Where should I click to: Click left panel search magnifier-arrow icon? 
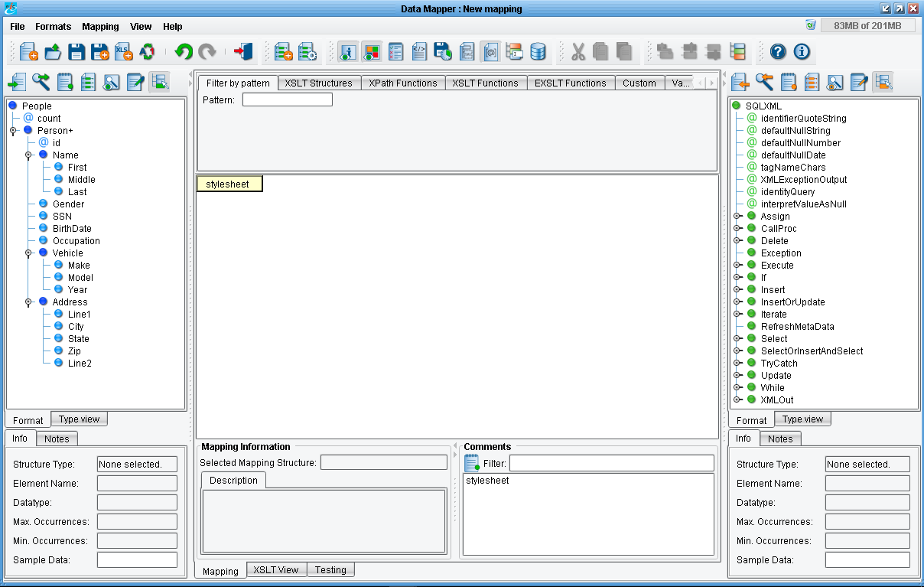tap(41, 82)
